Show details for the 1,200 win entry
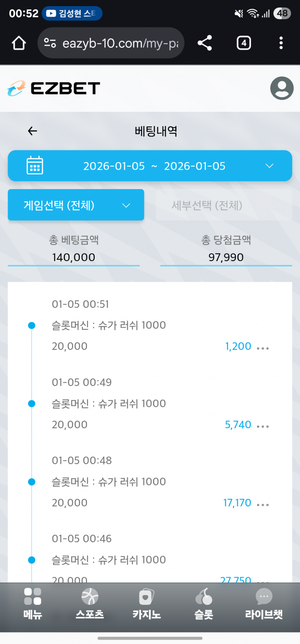This screenshot has height=644, width=300. click(263, 348)
